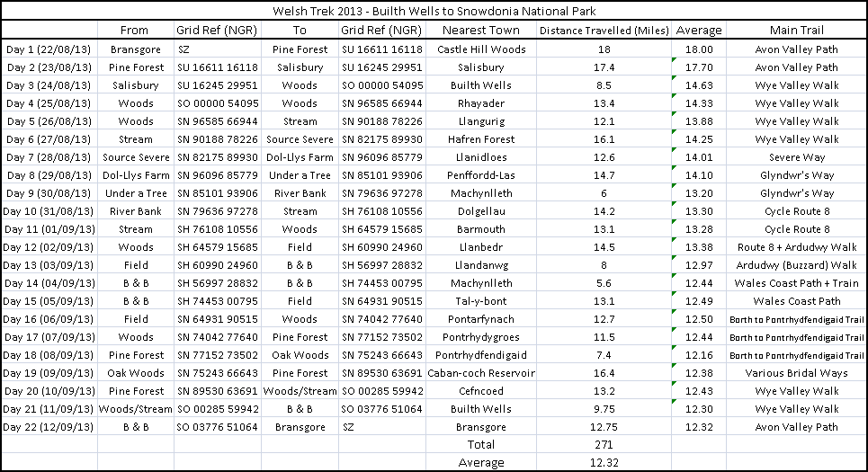Select the "Route 8 + Ardudwy Walk" cell

click(797, 247)
